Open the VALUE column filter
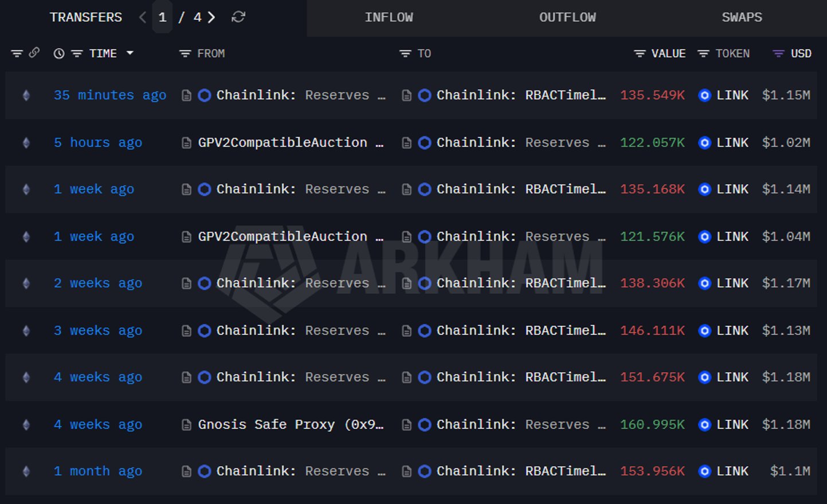The width and height of the screenshot is (827, 504). [x=640, y=53]
